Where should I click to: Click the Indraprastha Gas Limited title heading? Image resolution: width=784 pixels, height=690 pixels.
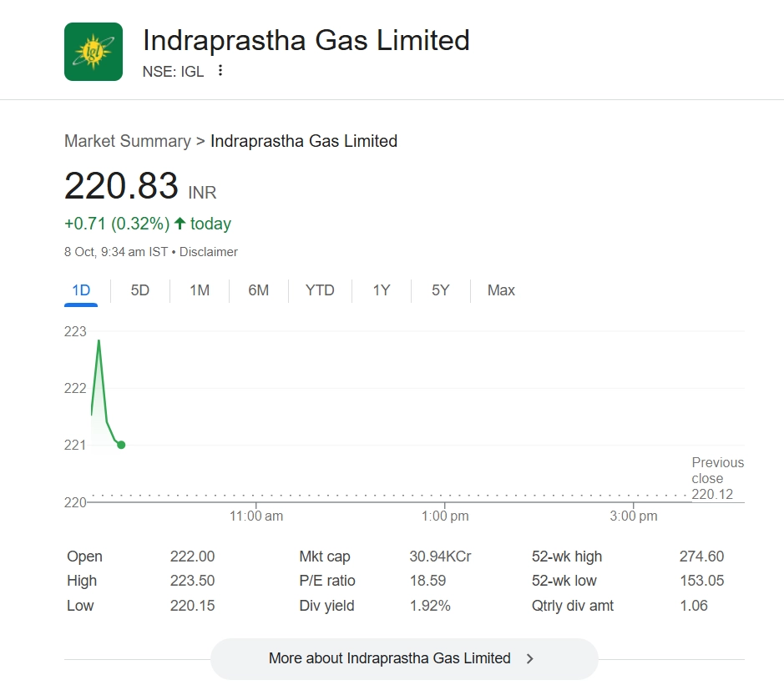pos(306,40)
